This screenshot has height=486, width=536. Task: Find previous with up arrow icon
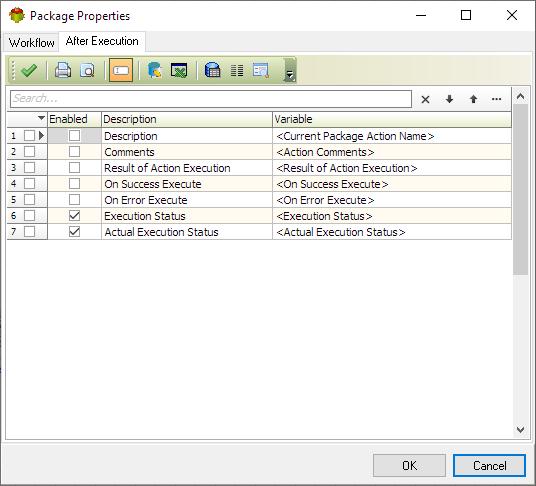(x=473, y=99)
